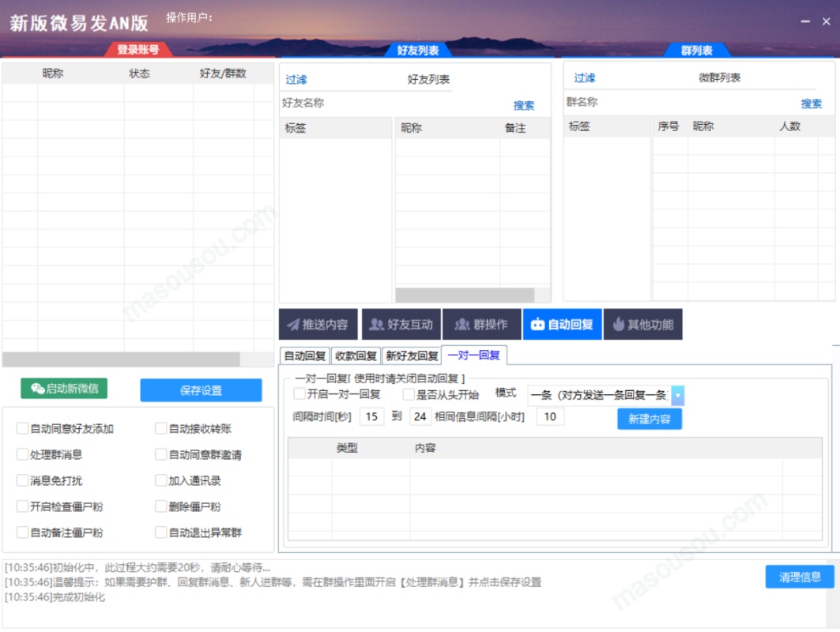
Task: Toggle 自动接收转账 checkbox
Action: point(160,428)
